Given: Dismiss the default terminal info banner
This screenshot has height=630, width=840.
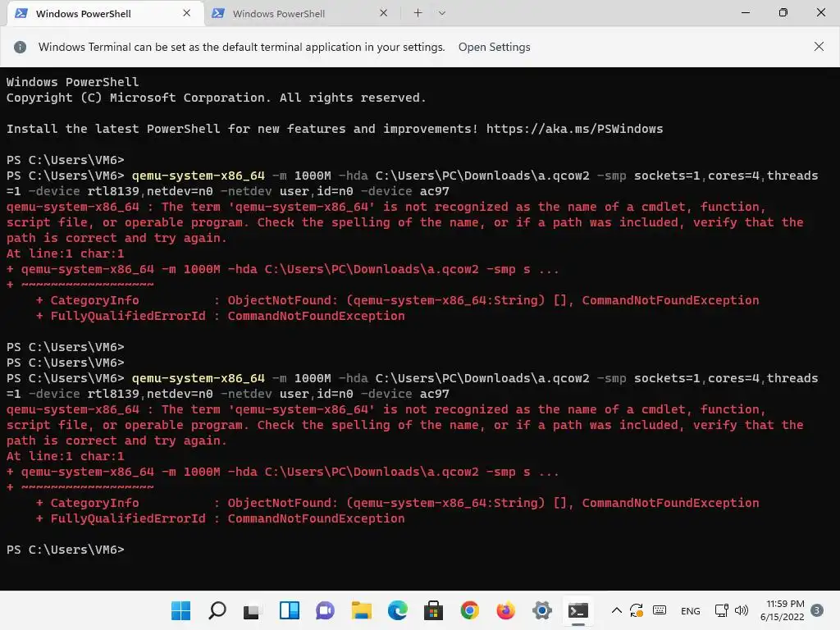Looking at the screenshot, I should 819,47.
